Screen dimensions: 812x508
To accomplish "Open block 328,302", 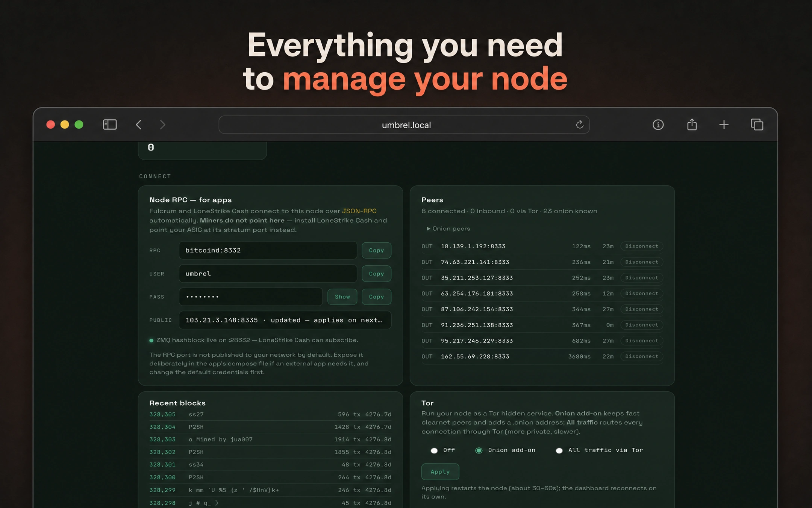I will 270,452.
